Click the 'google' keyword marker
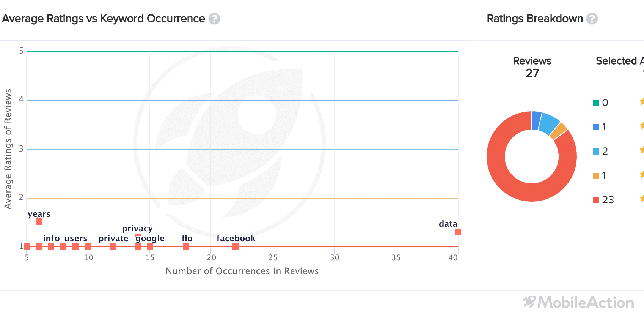This screenshot has width=644, height=327. [x=150, y=246]
